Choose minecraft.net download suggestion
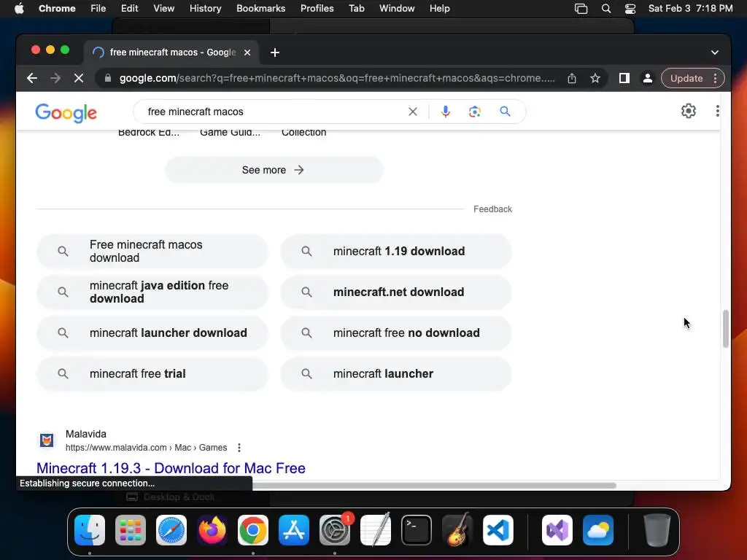 (396, 292)
